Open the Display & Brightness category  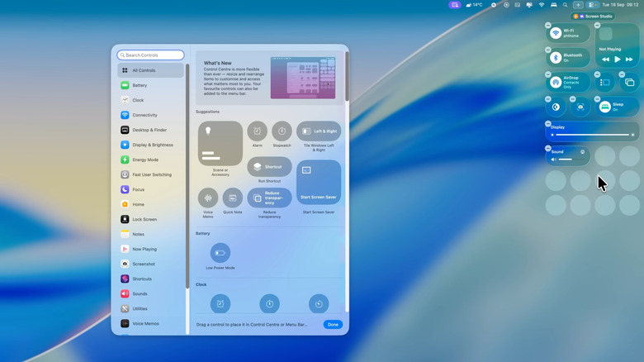coord(152,145)
